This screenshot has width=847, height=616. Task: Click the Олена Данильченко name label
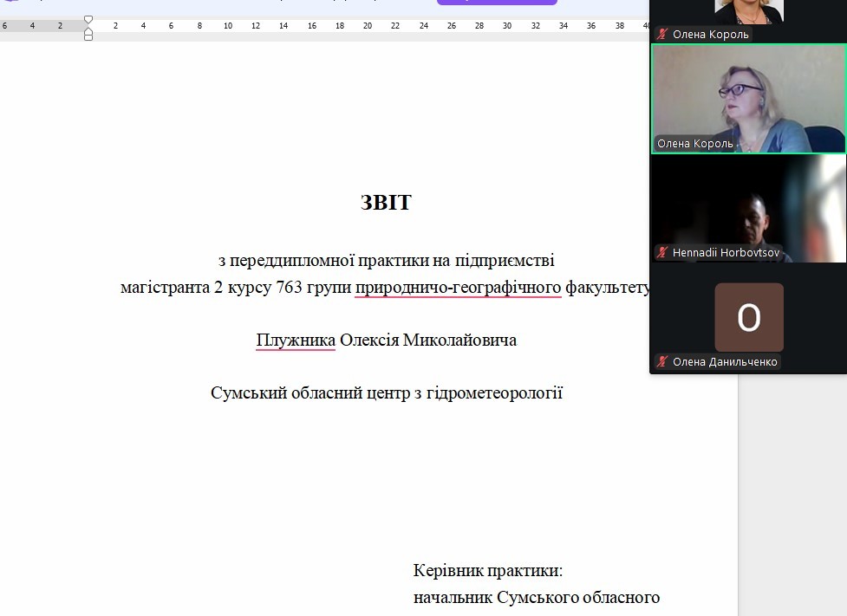coord(725,362)
